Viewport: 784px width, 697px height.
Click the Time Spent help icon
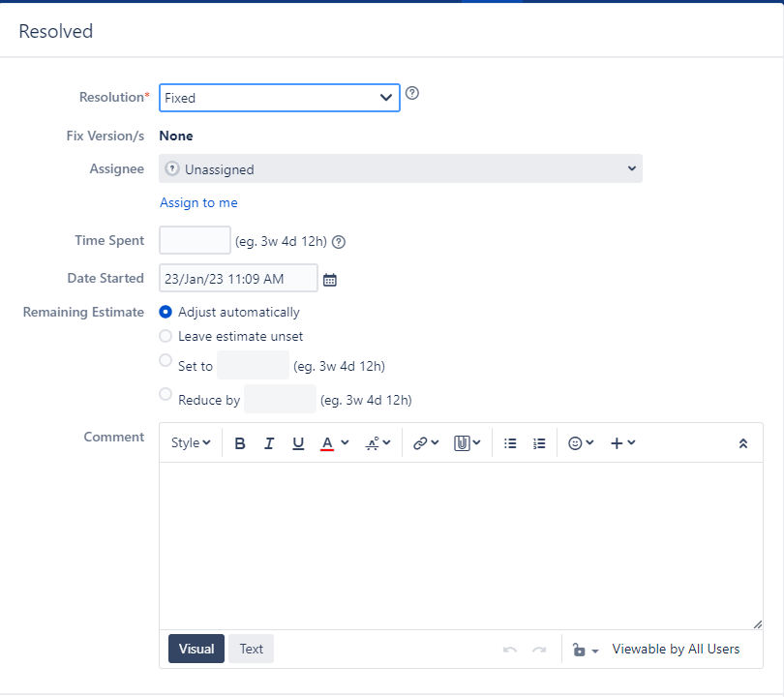[x=339, y=242]
